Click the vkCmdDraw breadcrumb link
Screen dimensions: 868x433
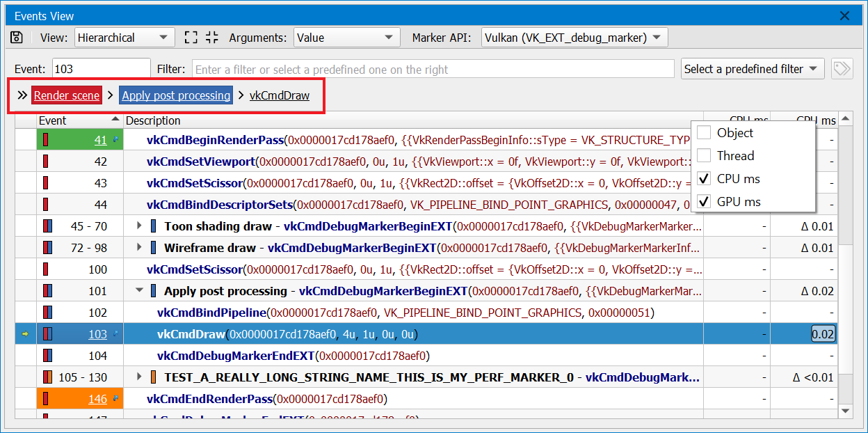point(279,95)
